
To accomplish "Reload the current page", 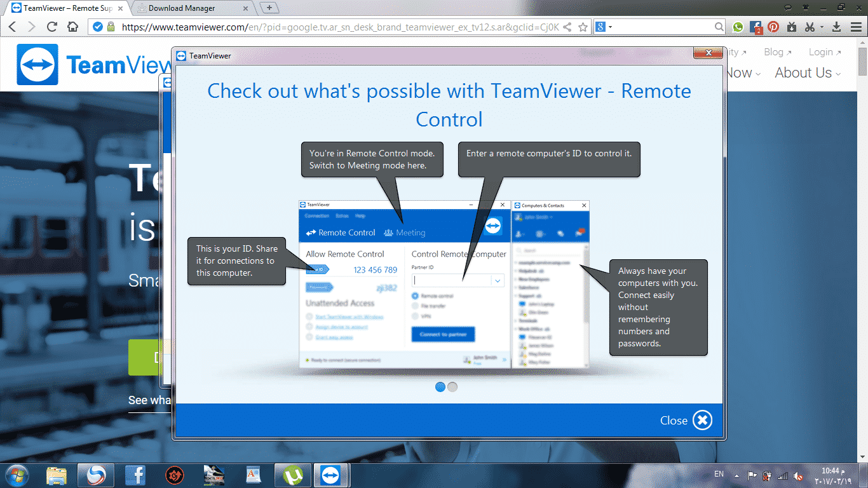I will coord(52,27).
